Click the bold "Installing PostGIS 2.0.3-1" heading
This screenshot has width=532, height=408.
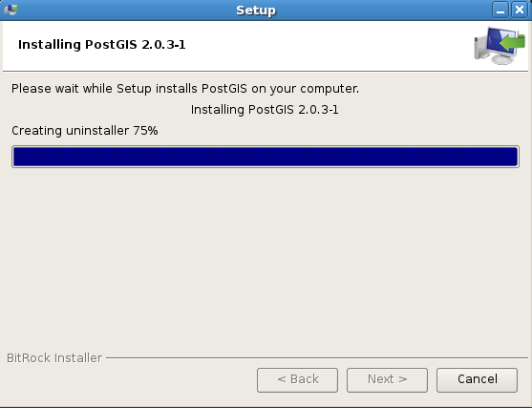click(102, 45)
